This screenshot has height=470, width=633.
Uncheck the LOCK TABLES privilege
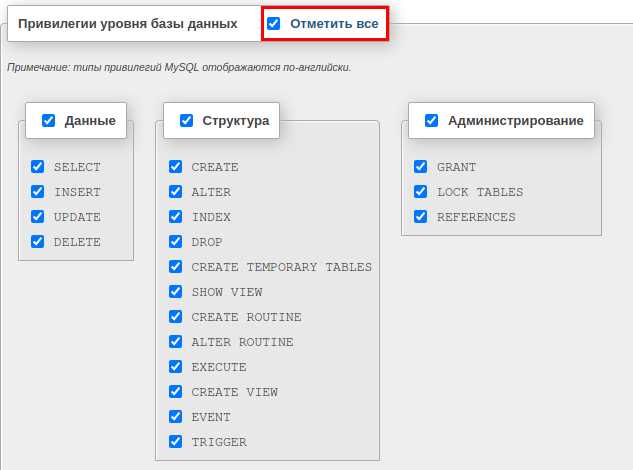[x=420, y=191]
